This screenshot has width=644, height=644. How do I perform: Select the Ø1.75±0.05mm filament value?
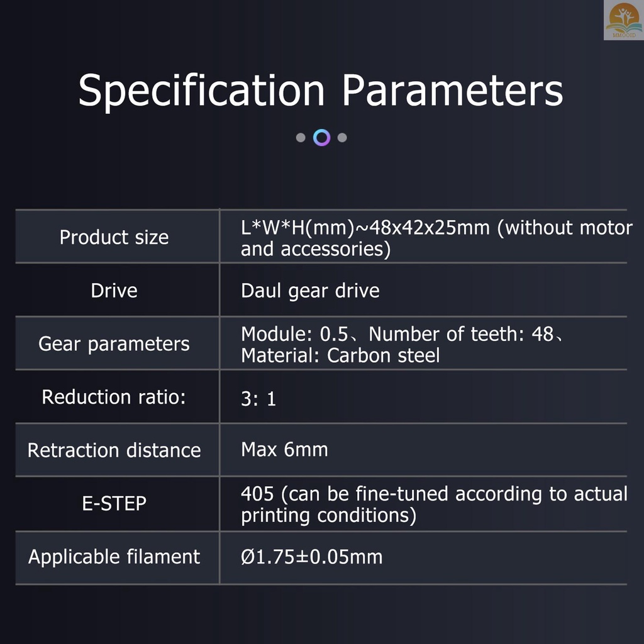tap(311, 557)
